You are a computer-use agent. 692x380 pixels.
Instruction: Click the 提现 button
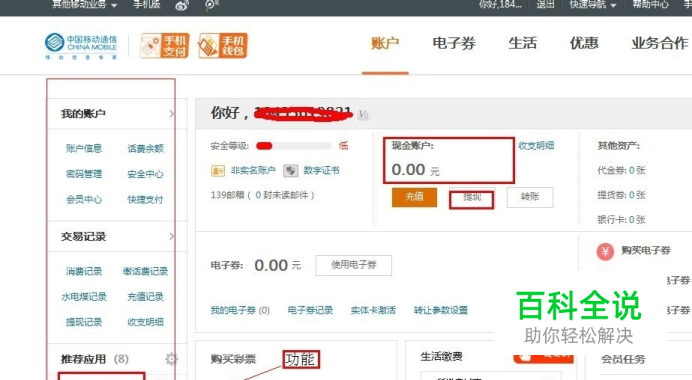pyautogui.click(x=472, y=198)
